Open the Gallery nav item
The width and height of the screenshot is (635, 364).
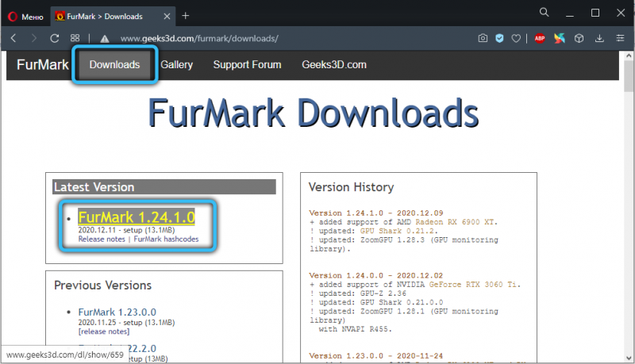(176, 65)
